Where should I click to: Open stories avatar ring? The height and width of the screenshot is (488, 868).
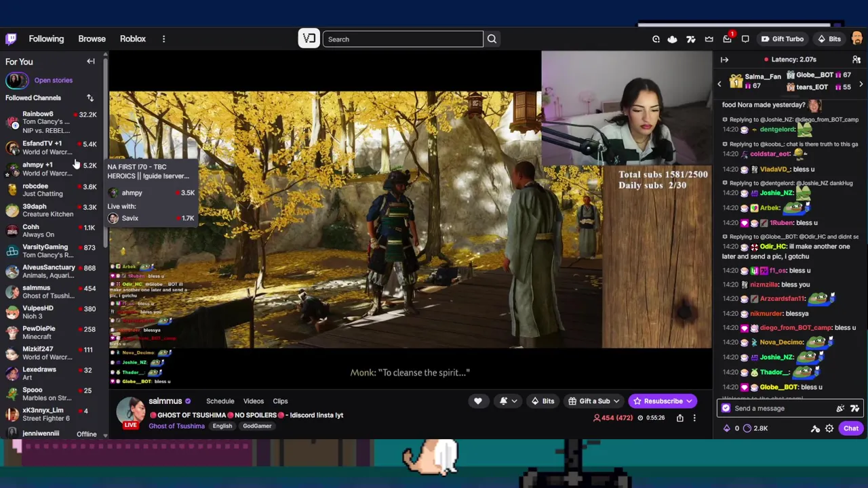[x=17, y=80]
